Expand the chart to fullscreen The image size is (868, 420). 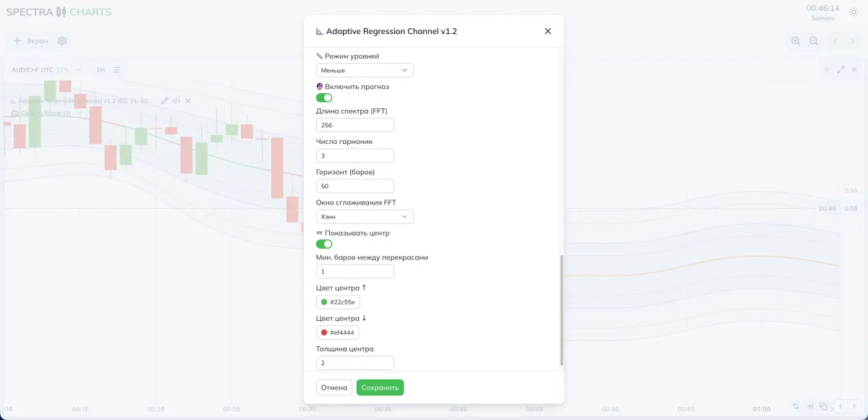click(x=841, y=70)
